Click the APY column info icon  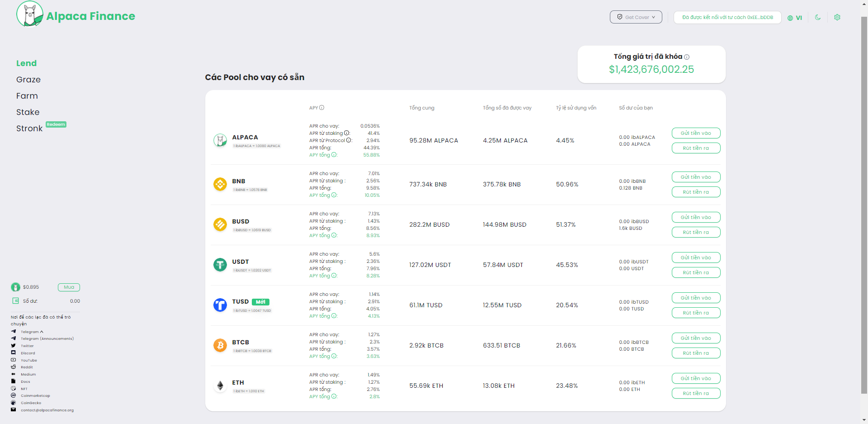322,108
